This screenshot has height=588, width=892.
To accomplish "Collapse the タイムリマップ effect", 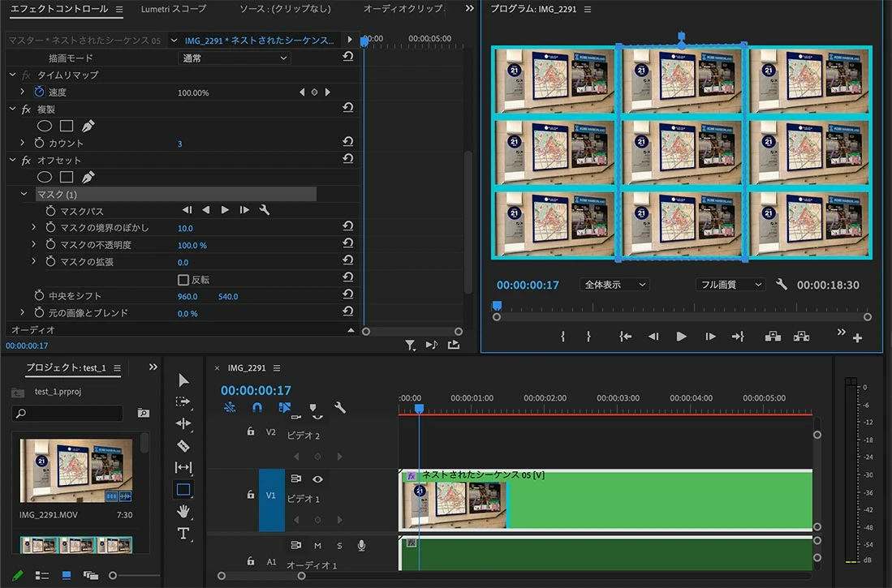I will coord(12,75).
